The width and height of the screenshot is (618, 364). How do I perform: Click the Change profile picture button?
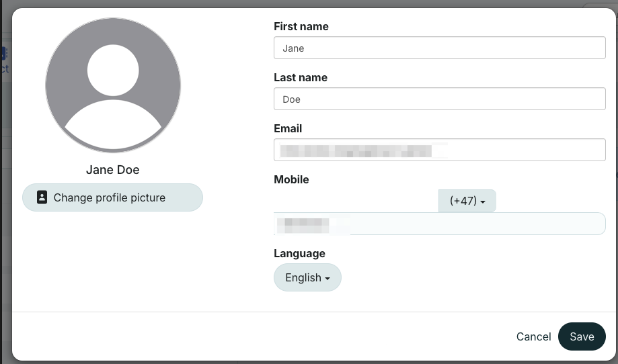coord(112,197)
